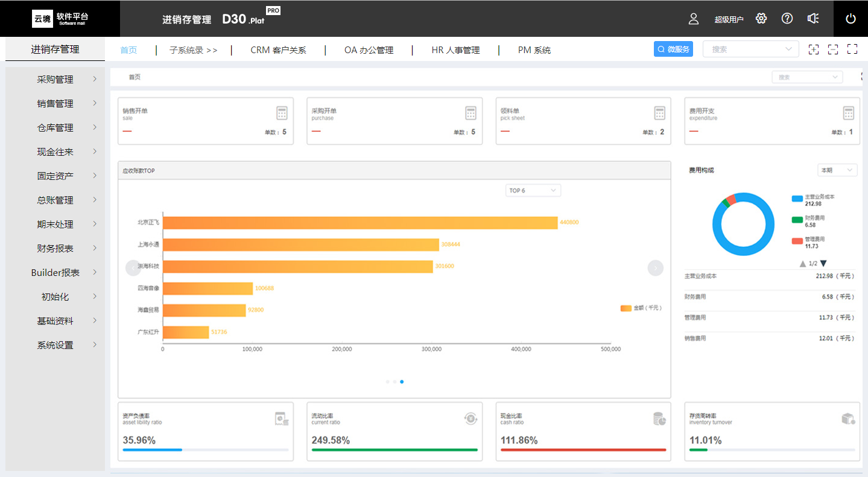Click the 北京正飞 orange bar
868x477 pixels.
pos(360,223)
